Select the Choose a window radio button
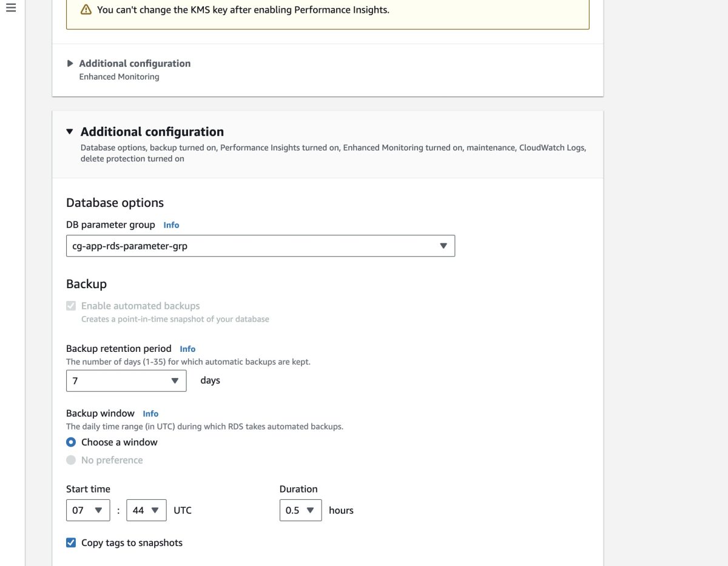 tap(71, 442)
